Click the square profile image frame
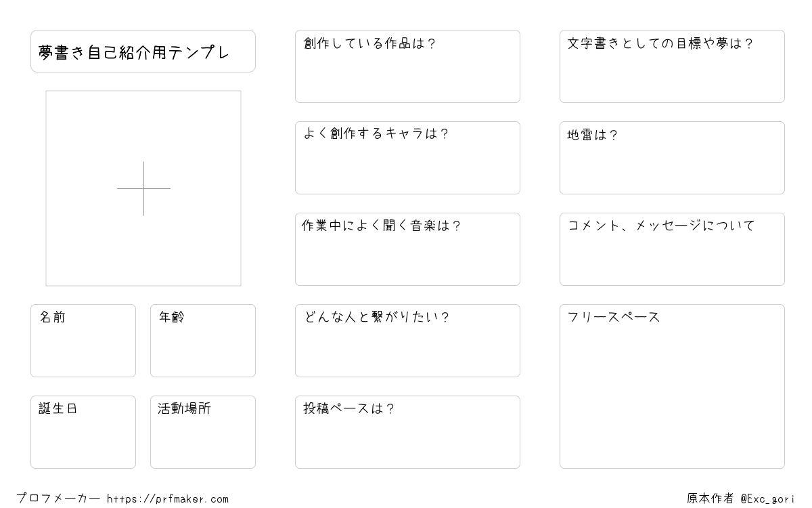Image resolution: width=812 pixels, height=508 pixels. [x=143, y=188]
